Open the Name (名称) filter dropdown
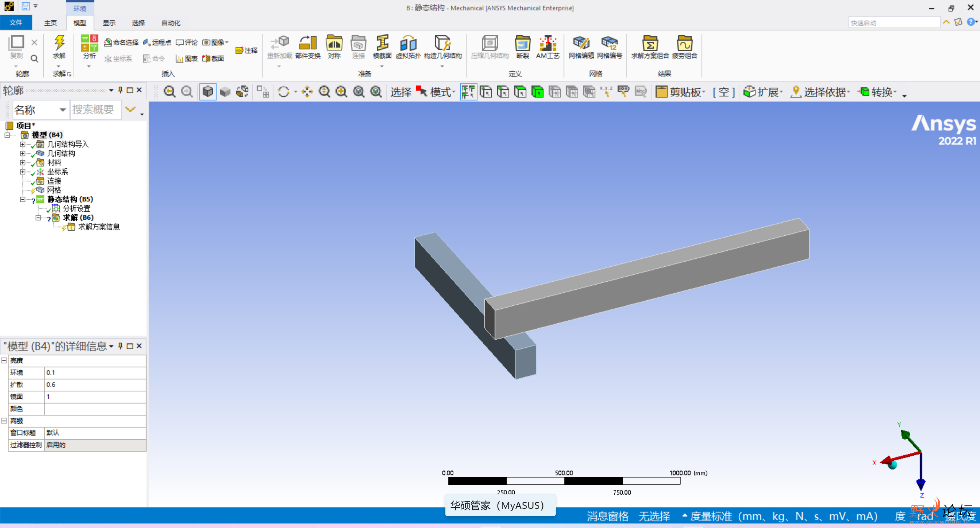The image size is (980, 528). pos(62,110)
